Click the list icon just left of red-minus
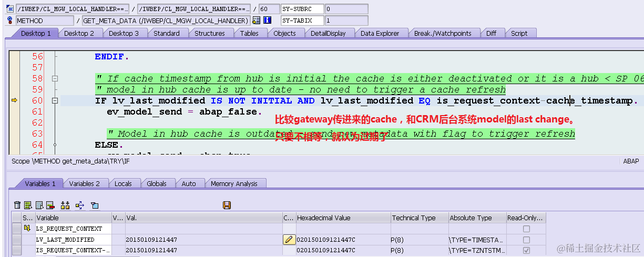The height and width of the screenshot is (257, 644). (39, 205)
